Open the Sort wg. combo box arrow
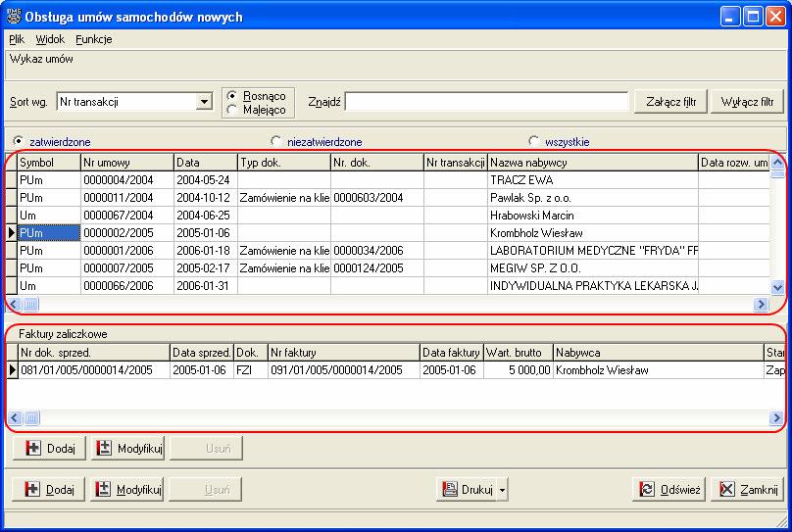 [x=204, y=102]
